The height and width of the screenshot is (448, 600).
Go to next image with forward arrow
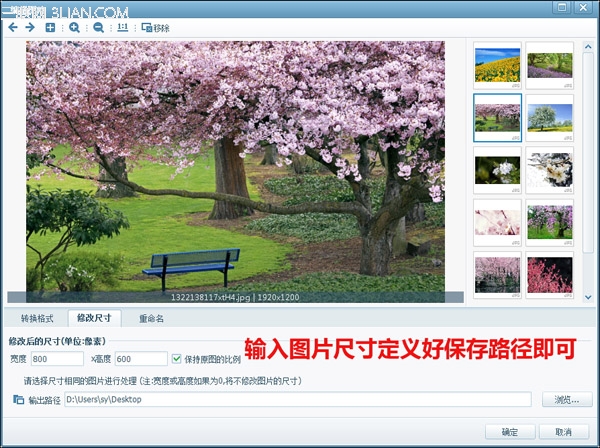[x=30, y=27]
